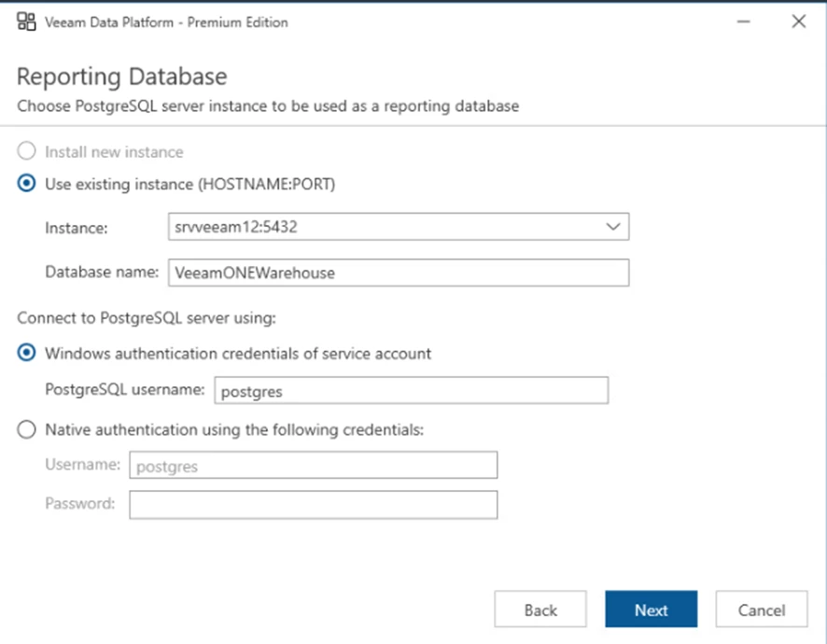Click into the Database name field
This screenshot has width=827, height=644.
398,273
